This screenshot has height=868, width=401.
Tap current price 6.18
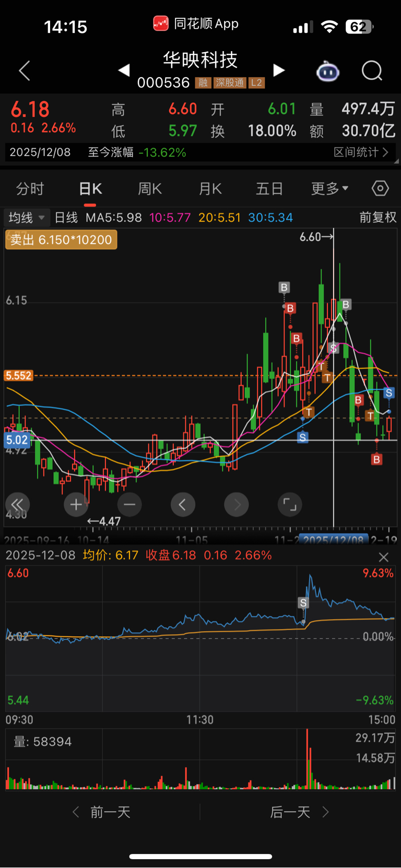click(x=30, y=110)
